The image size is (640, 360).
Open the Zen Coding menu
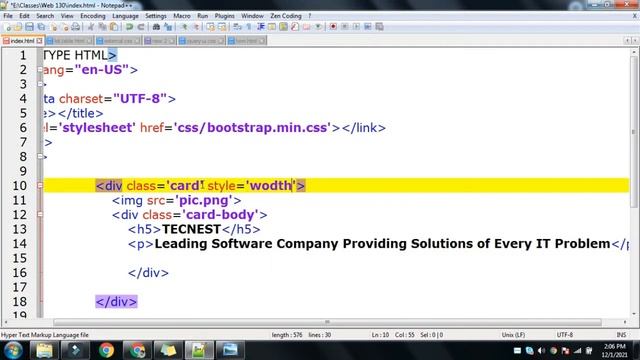point(286,16)
